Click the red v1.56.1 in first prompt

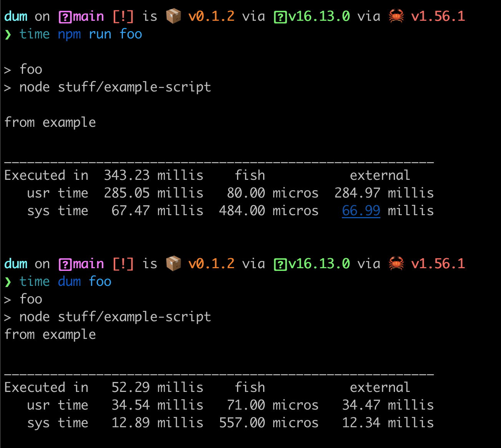(438, 16)
